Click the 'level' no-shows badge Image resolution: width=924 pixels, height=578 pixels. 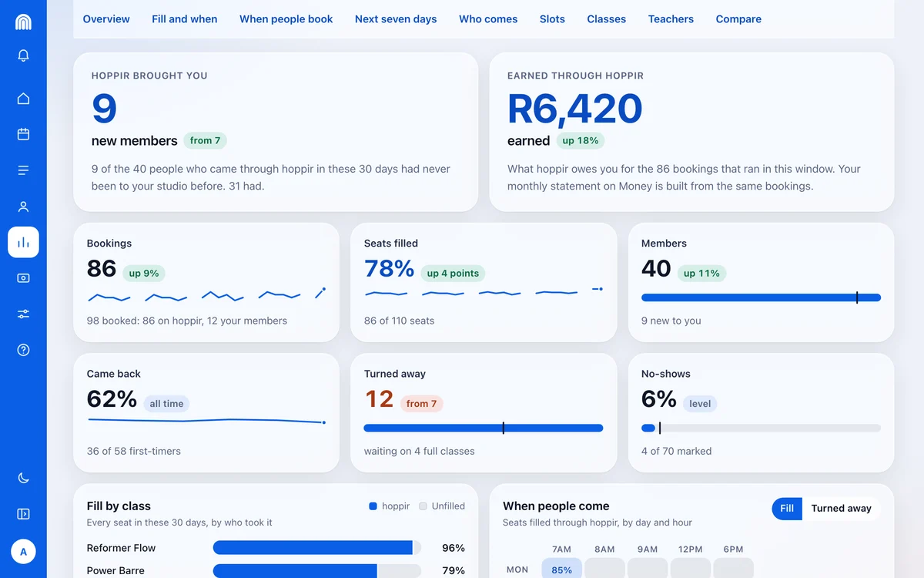pyautogui.click(x=700, y=403)
